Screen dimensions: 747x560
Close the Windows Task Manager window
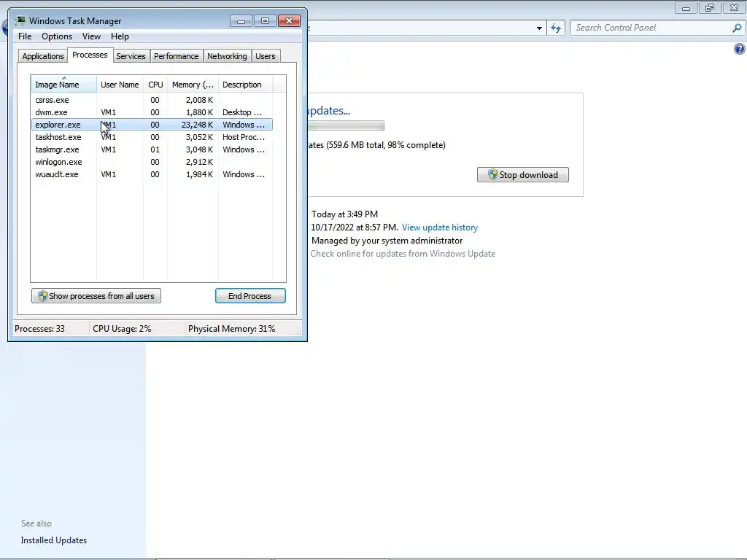289,21
